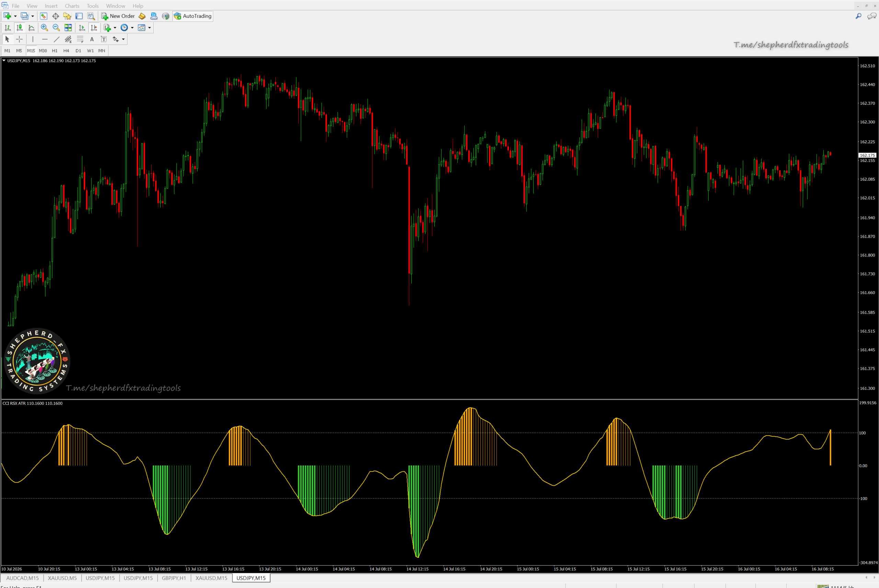Select the trendline drawing tool

(57, 39)
